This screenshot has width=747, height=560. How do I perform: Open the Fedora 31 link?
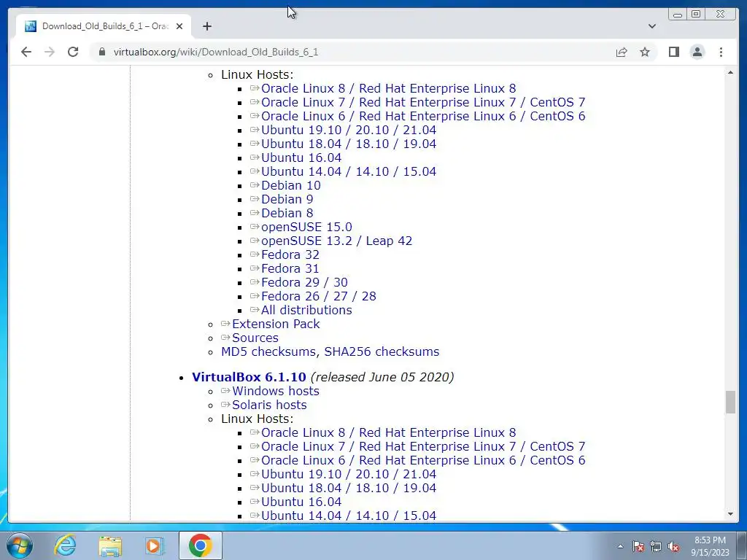pyautogui.click(x=290, y=268)
